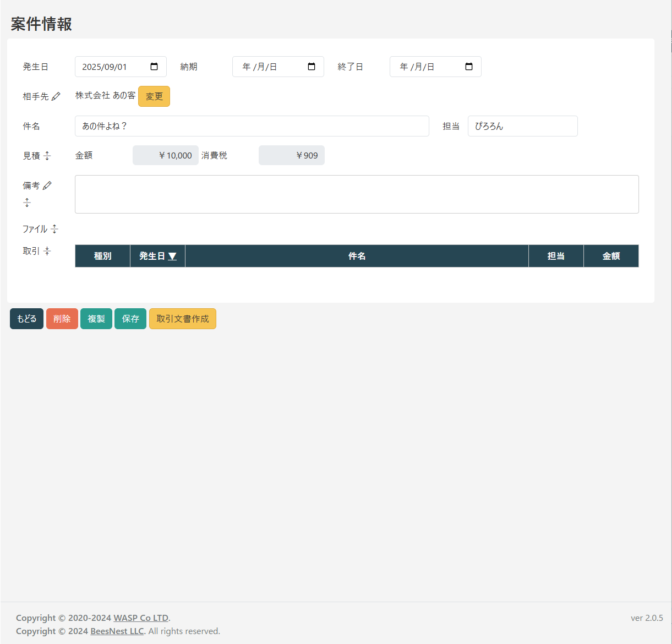This screenshot has height=644, width=672.
Task: Open the 終了日 date calendar icon
Action: pyautogui.click(x=469, y=66)
